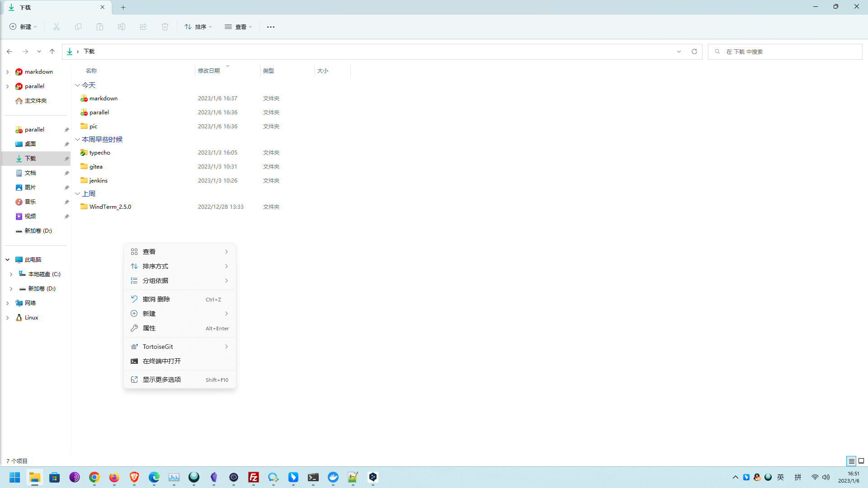The height and width of the screenshot is (488, 868).
Task: Switch to details view layout
Action: pos(851,461)
